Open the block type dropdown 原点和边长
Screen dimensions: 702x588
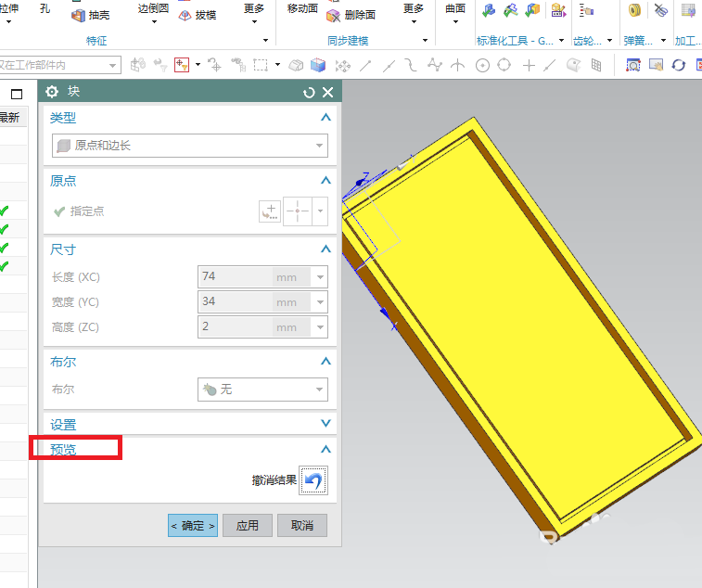(190, 146)
